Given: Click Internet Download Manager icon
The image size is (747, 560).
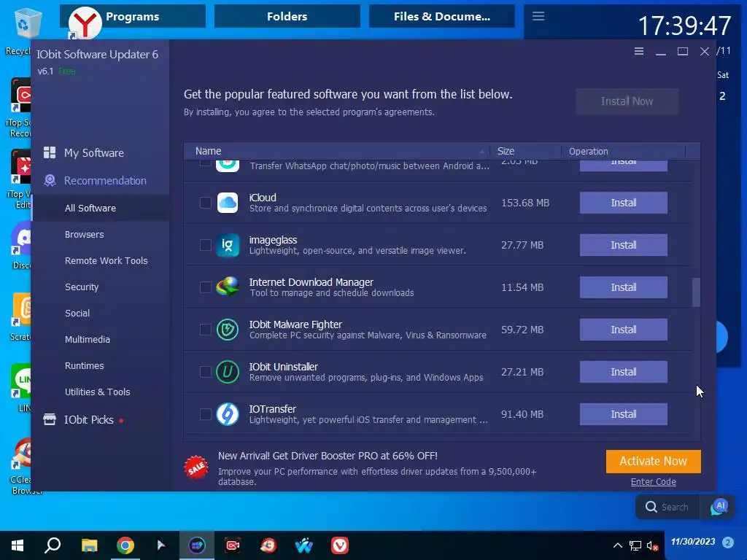Looking at the screenshot, I should (x=228, y=287).
